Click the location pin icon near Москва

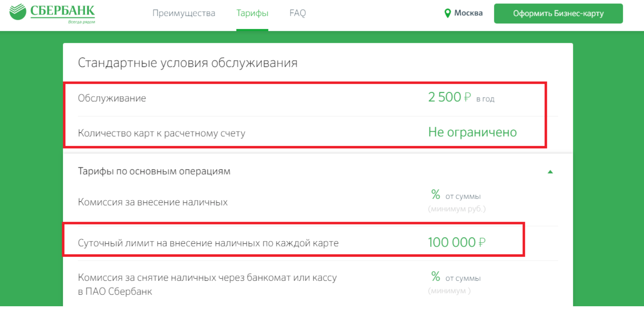447,13
